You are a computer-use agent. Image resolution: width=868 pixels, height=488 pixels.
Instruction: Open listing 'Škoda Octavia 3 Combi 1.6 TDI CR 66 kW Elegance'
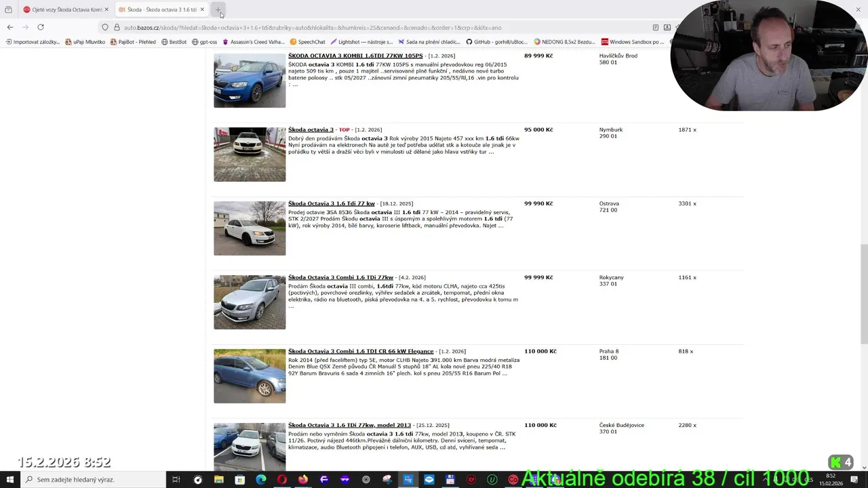[x=361, y=351]
